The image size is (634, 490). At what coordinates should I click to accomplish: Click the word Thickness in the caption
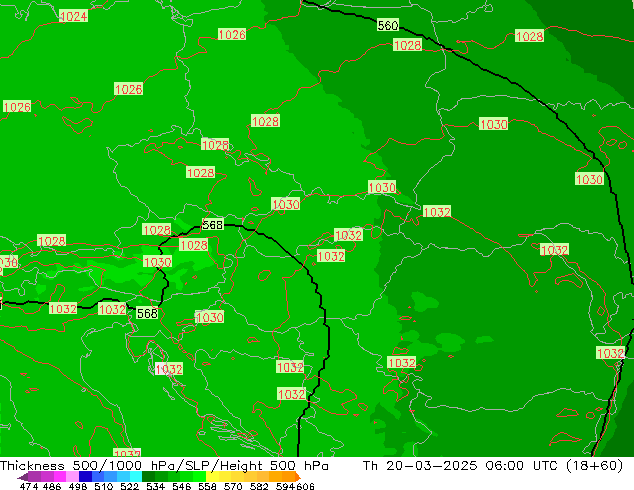(x=32, y=466)
